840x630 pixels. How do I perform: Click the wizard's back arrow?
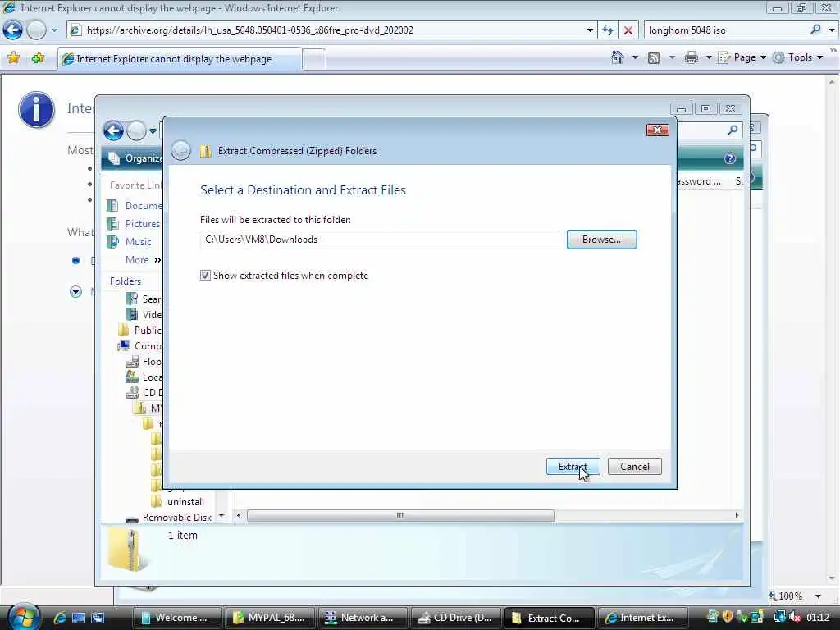coord(181,151)
